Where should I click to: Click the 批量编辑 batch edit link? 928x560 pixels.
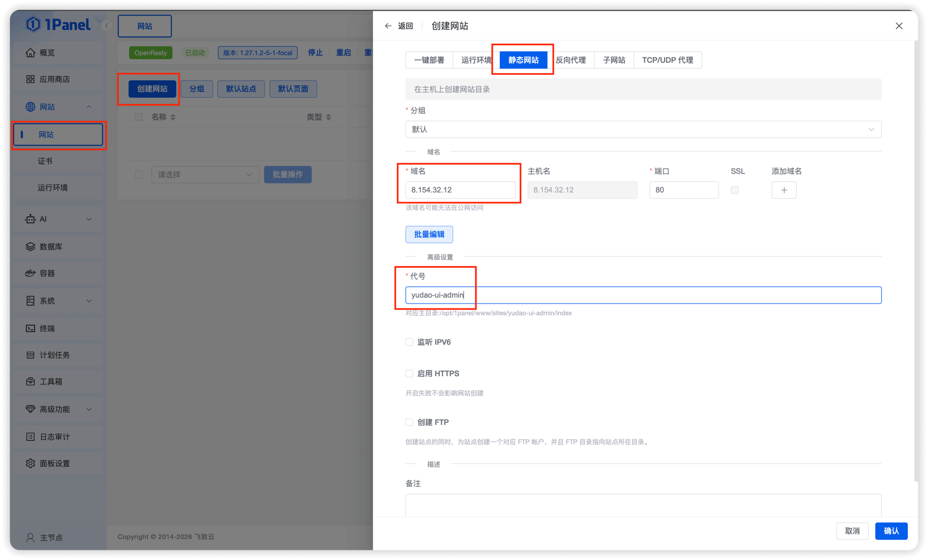pos(429,234)
